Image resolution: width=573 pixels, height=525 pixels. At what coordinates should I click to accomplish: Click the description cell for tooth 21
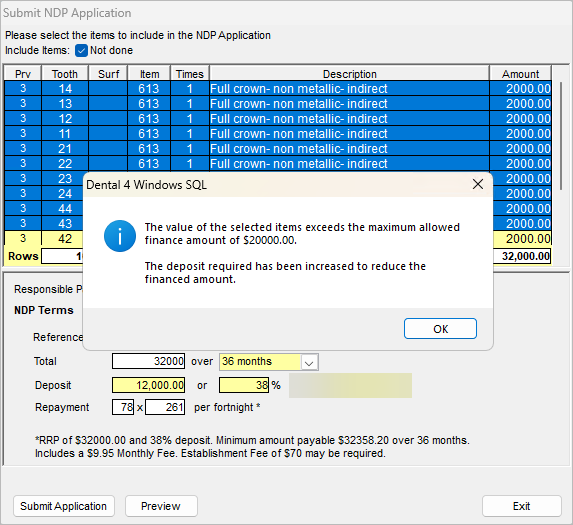point(349,149)
